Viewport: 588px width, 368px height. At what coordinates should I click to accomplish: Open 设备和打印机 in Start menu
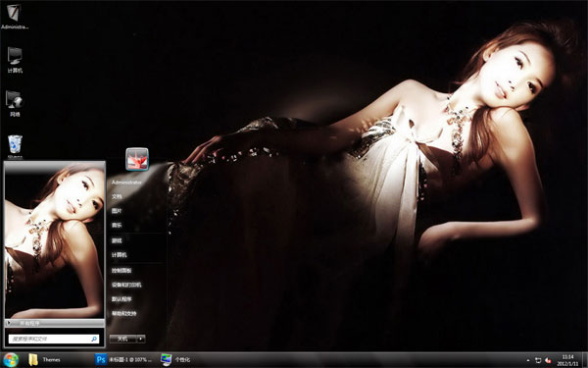126,285
